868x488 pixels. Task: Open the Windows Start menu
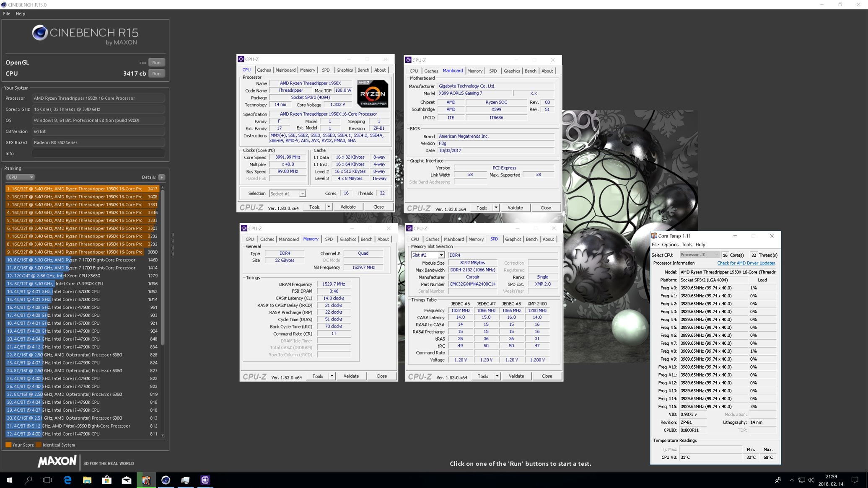click(x=9, y=480)
